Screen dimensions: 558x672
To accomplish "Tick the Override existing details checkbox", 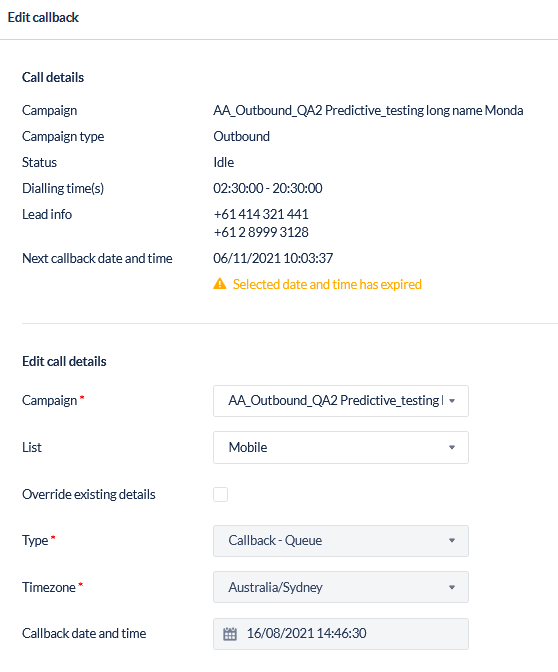I will point(220,494).
